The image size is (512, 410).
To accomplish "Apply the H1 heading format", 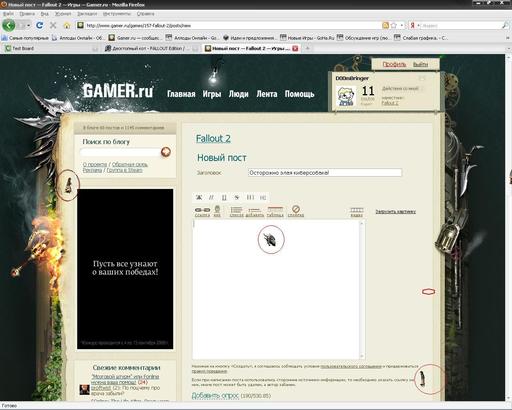I will [x=250, y=197].
